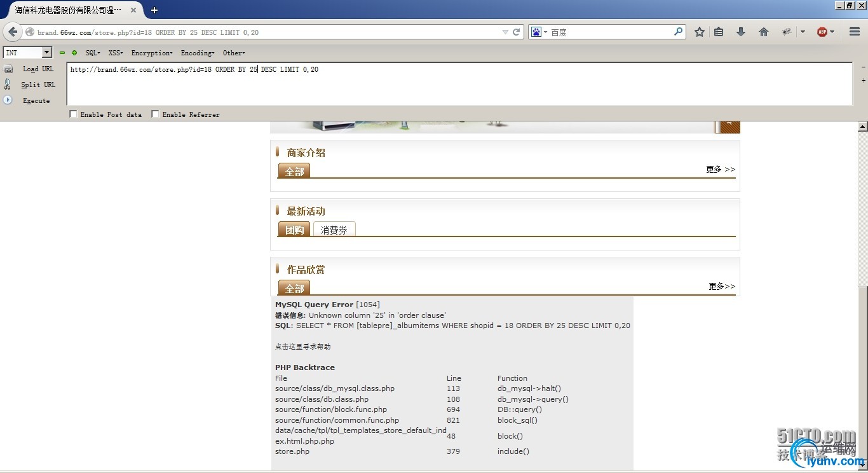Click the page scrollbar up arrow

862,126
